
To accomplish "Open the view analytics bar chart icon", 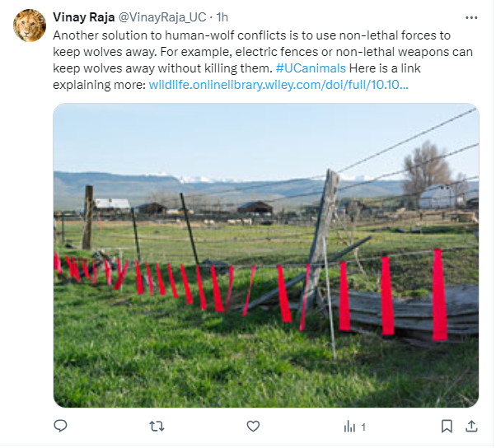I will pos(349,426).
